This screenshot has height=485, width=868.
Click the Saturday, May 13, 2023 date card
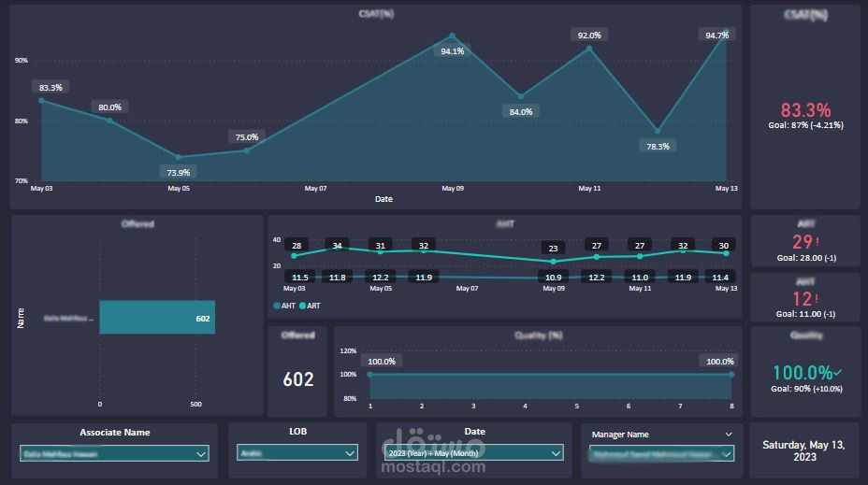pos(803,450)
